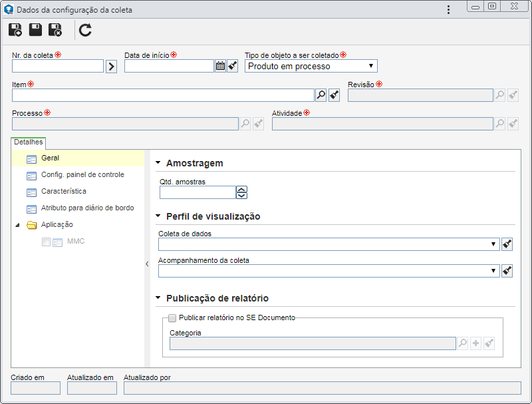Collapse the Amostragem section
This screenshot has height=404, width=532.
(x=158, y=162)
